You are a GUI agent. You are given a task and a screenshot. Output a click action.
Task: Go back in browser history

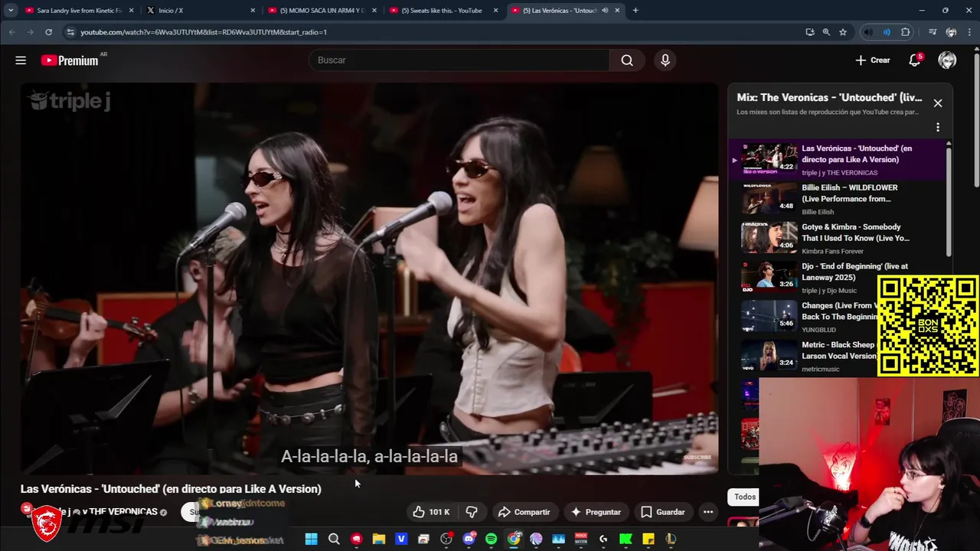point(11,32)
